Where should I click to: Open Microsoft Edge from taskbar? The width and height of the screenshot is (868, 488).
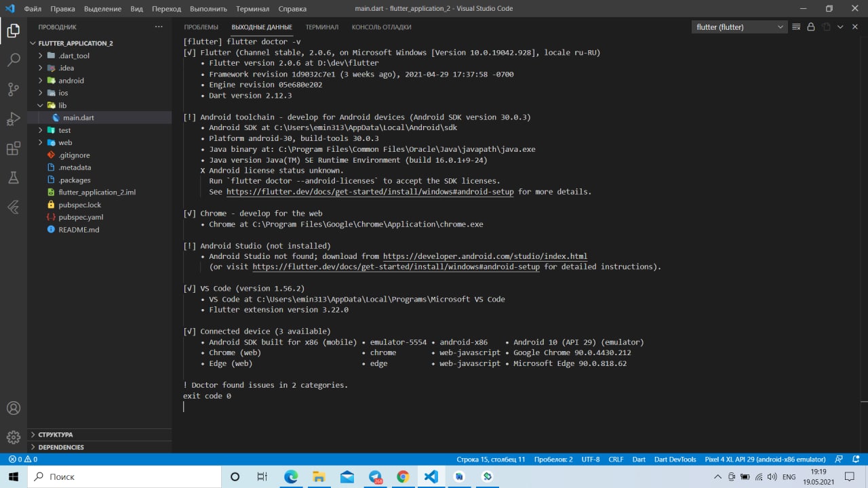291,476
